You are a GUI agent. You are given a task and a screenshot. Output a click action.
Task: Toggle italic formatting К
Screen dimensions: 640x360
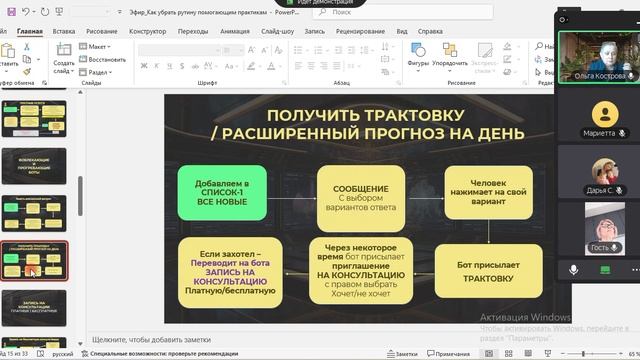click(156, 66)
